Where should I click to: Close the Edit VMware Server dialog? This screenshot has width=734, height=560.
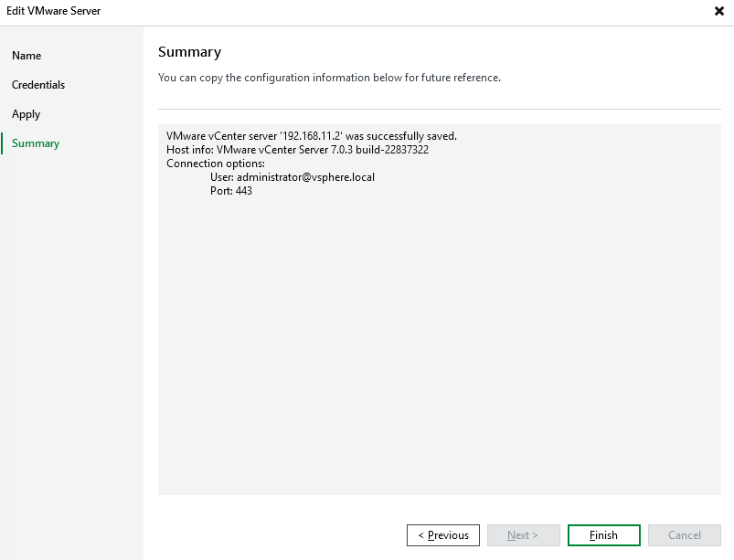pyautogui.click(x=719, y=11)
